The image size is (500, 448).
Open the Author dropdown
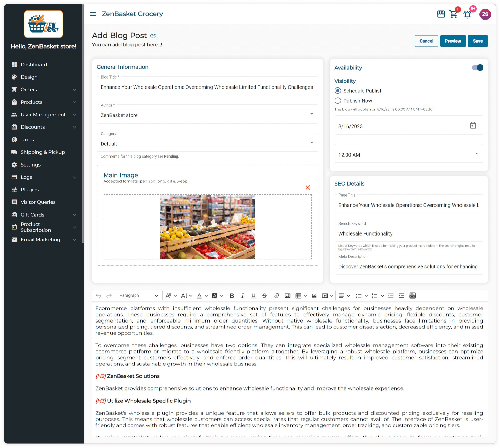[312, 114]
